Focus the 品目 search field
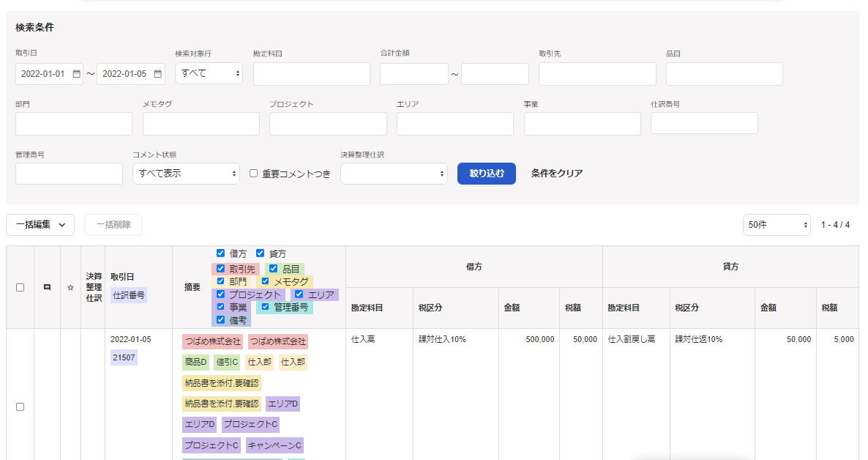 pyautogui.click(x=724, y=74)
